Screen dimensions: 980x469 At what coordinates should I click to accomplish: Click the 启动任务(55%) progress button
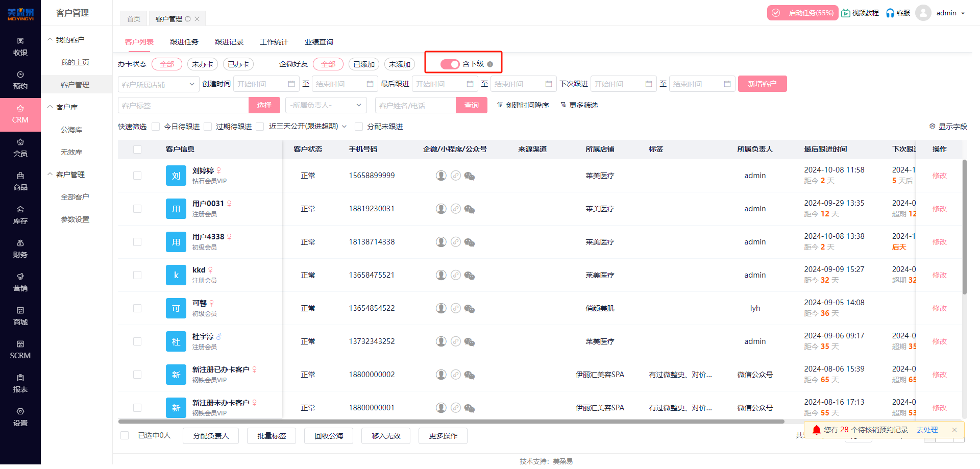[x=802, y=13]
